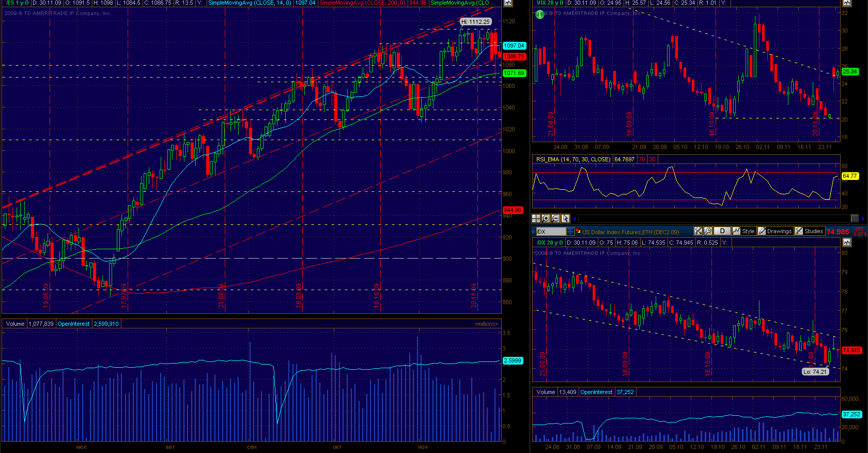
Task: Click the green info icon on VIX chart
Action: (x=540, y=14)
